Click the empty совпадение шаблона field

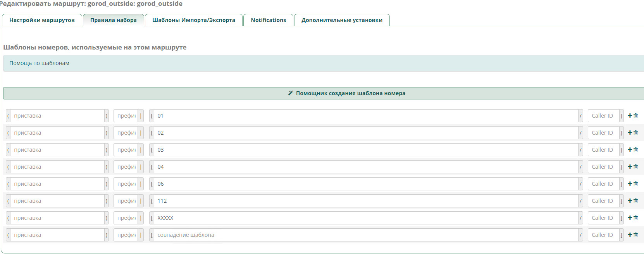coord(365,235)
